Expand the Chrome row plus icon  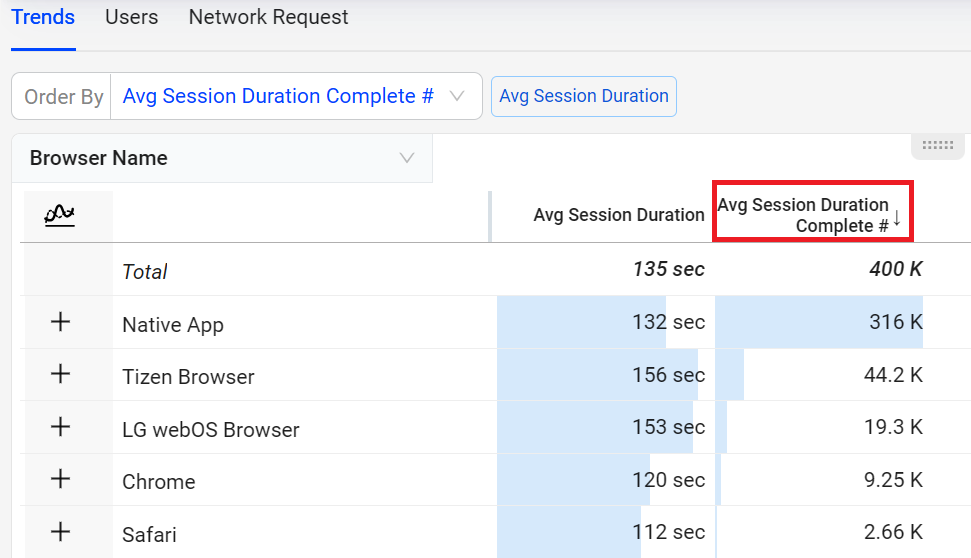pos(61,479)
